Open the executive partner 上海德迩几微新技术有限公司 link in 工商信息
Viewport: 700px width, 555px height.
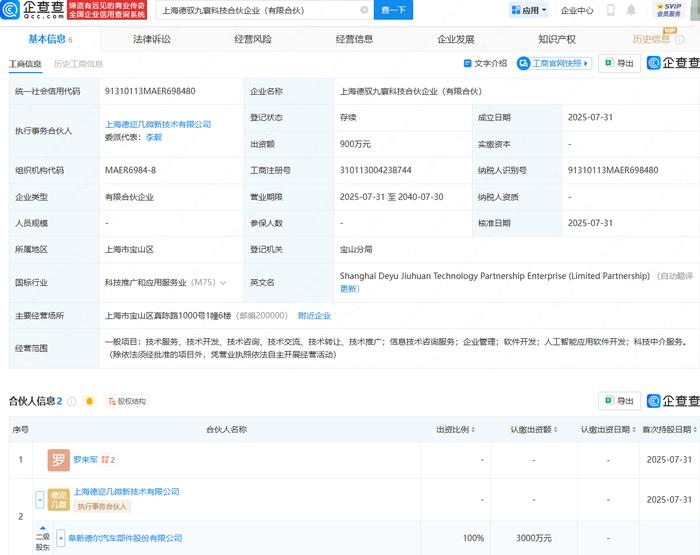pos(158,124)
